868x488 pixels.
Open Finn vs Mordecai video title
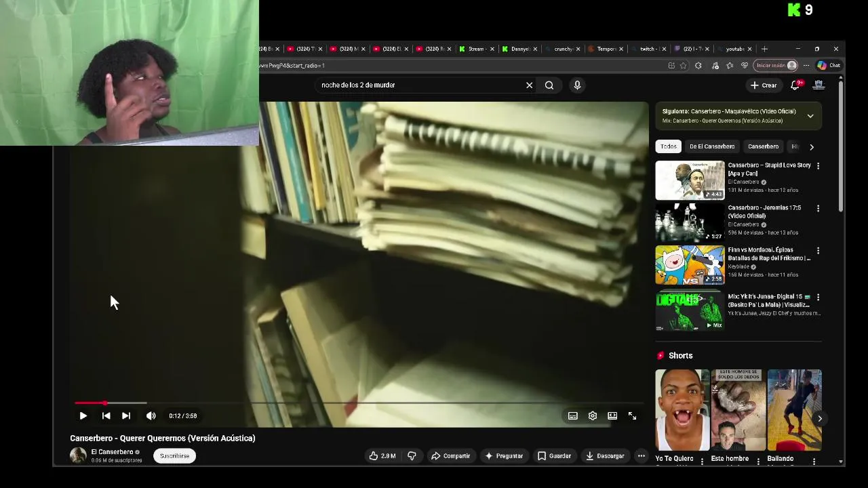(x=769, y=254)
